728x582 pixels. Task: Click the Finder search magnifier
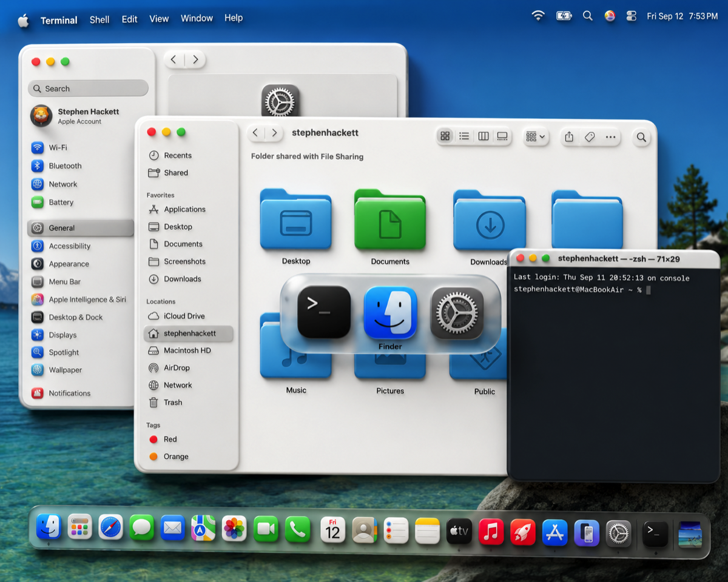(x=641, y=138)
